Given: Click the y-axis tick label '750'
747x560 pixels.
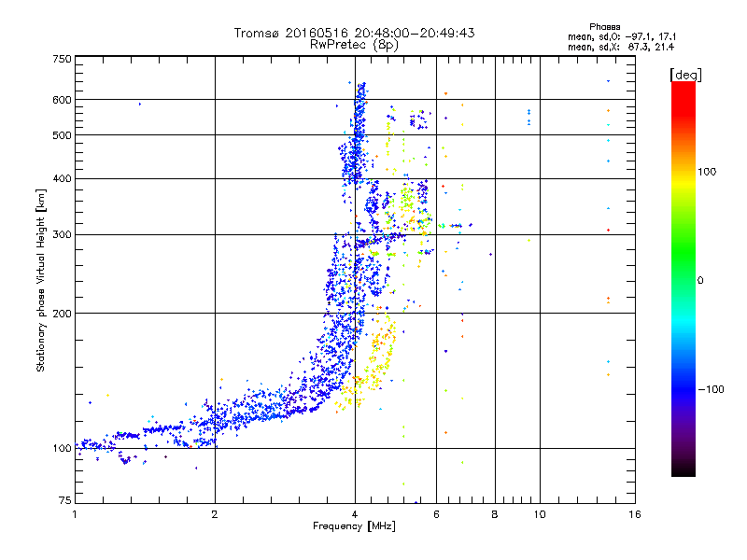Looking at the screenshot, I should [62, 59].
